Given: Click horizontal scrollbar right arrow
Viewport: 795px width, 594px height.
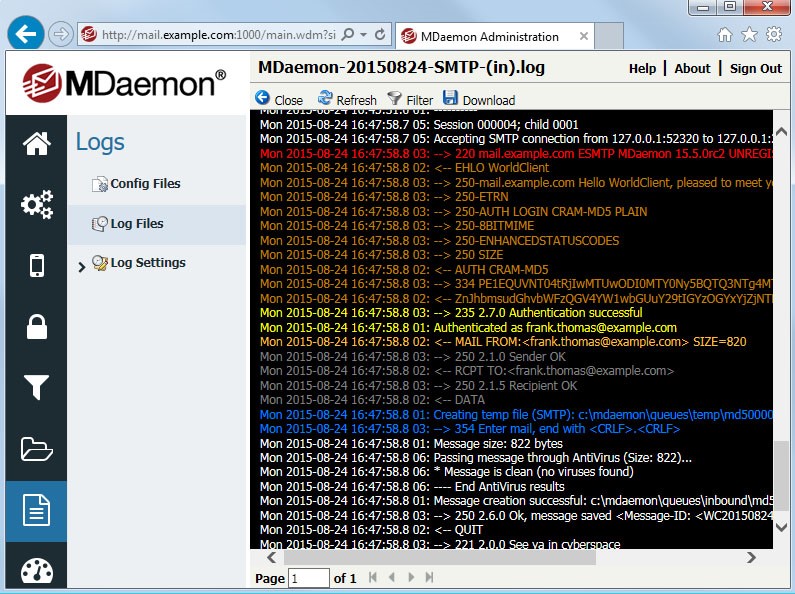Looking at the screenshot, I should [x=751, y=558].
